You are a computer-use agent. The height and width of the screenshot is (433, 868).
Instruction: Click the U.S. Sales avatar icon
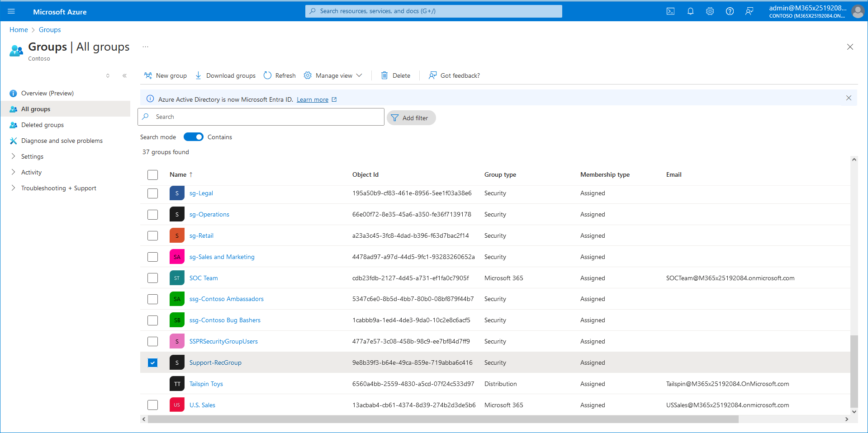[177, 405]
